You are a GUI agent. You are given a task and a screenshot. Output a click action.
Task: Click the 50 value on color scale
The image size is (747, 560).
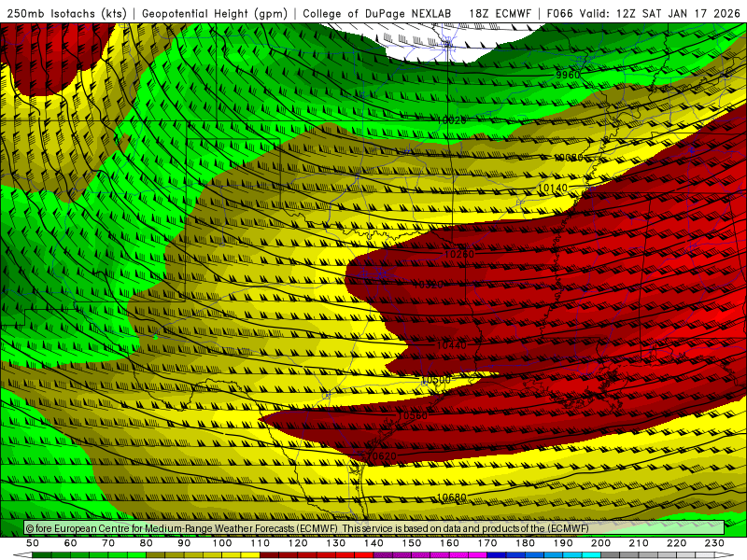point(33,543)
